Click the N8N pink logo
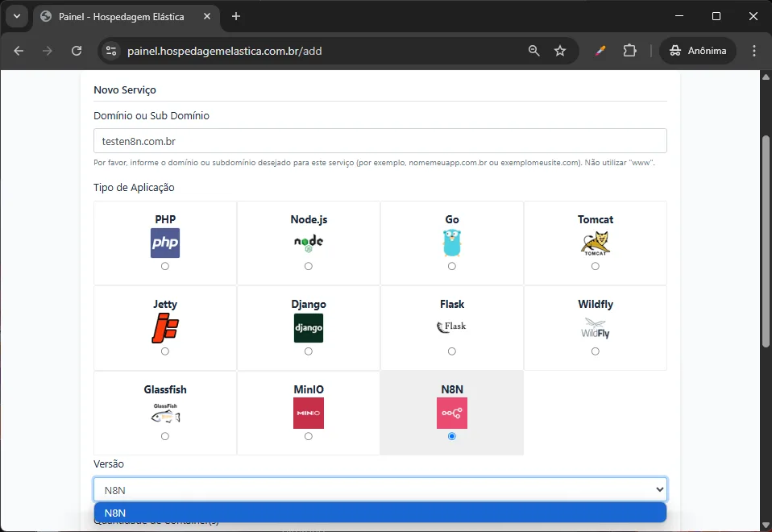This screenshot has width=772, height=532. point(452,414)
